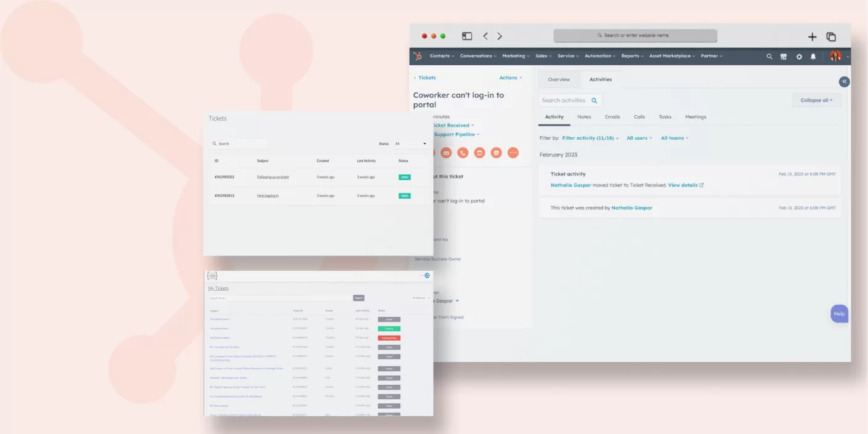This screenshot has height=434, width=868.
Task: Click the orange phone call icon
Action: coord(463,153)
